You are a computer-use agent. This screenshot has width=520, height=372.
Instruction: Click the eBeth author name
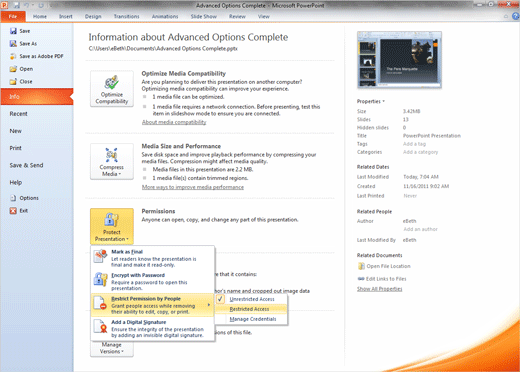(409, 221)
